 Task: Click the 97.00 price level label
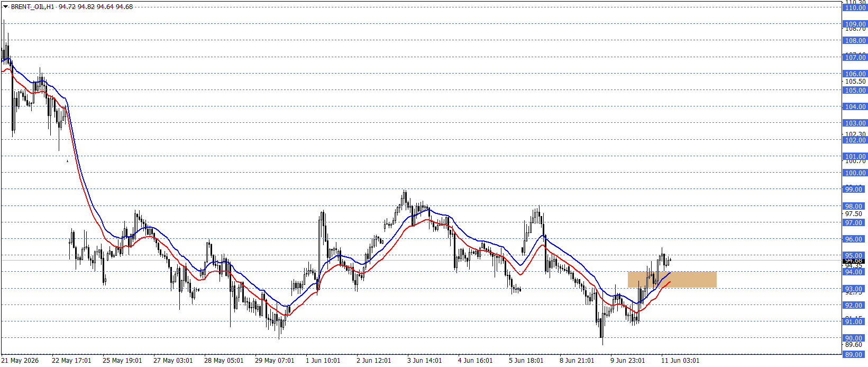coord(855,223)
